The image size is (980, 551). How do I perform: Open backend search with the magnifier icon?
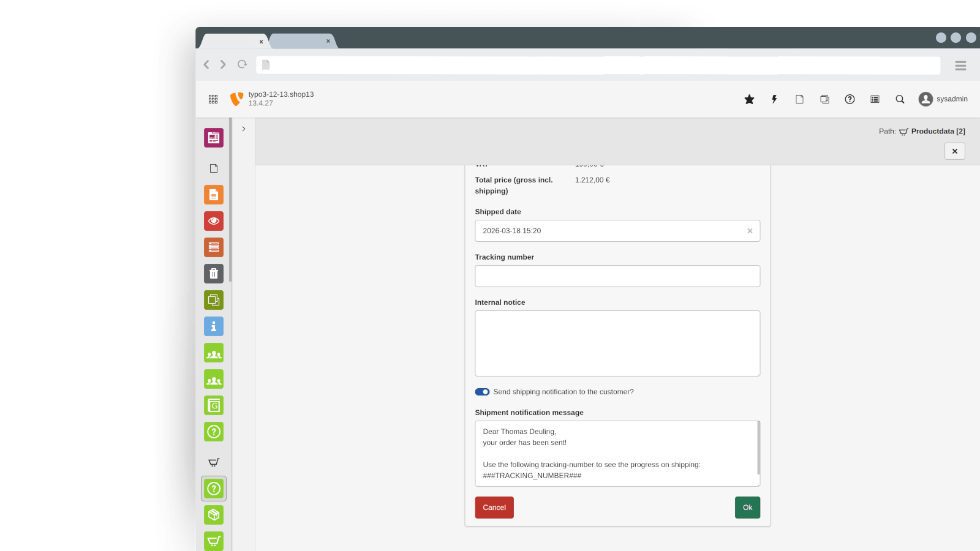coord(899,99)
